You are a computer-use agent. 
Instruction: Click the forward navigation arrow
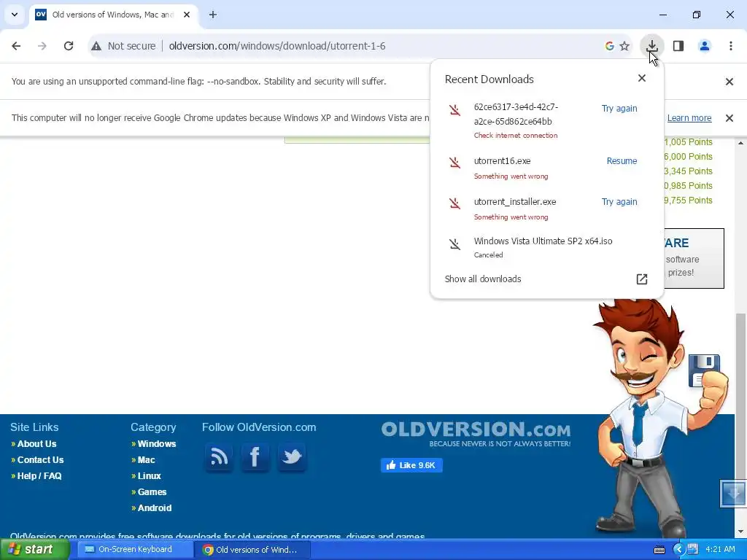[42, 46]
